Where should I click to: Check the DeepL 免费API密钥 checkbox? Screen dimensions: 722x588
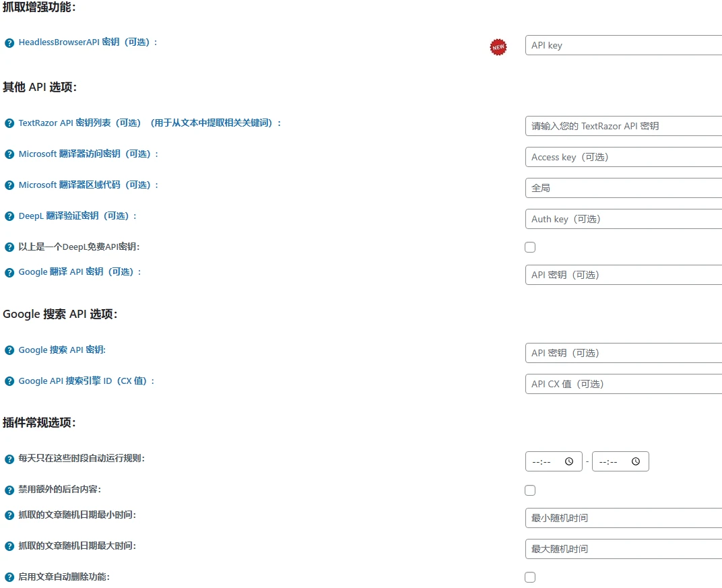pos(530,247)
